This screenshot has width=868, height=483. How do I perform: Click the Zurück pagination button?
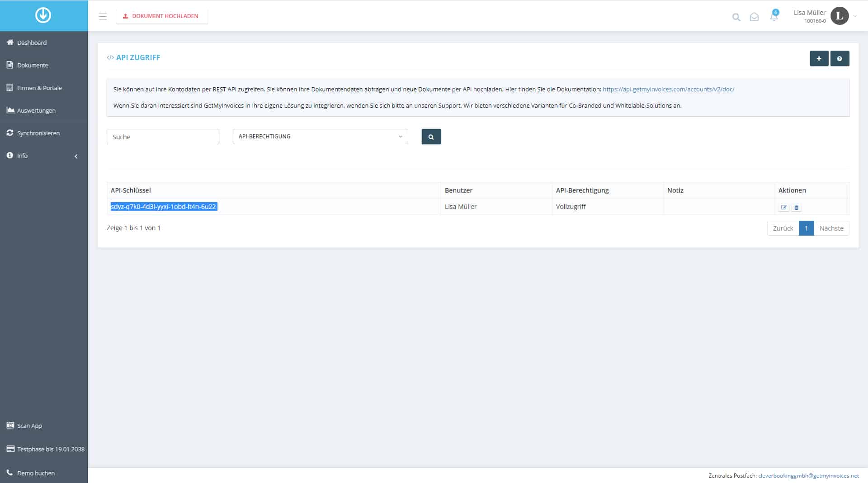(x=783, y=228)
